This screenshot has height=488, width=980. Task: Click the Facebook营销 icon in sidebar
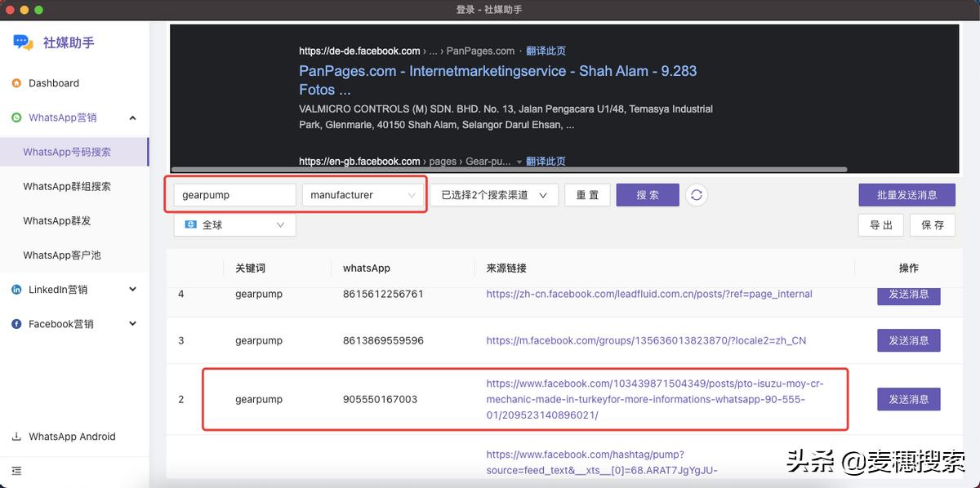[16, 324]
